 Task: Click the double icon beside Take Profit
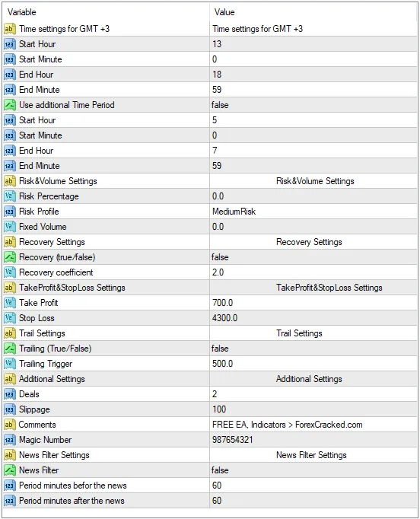10,303
